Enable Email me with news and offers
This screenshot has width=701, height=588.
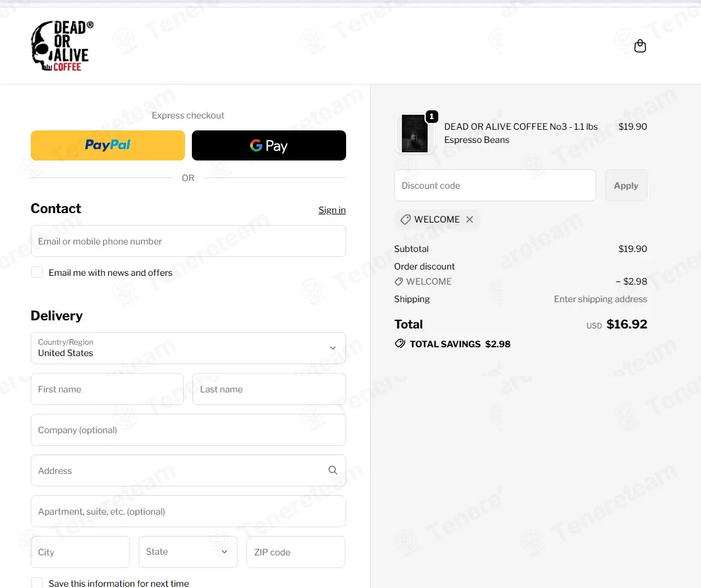click(x=37, y=272)
